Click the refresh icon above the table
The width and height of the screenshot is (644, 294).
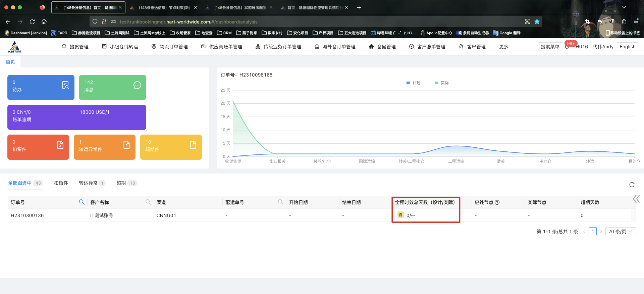[x=632, y=185]
